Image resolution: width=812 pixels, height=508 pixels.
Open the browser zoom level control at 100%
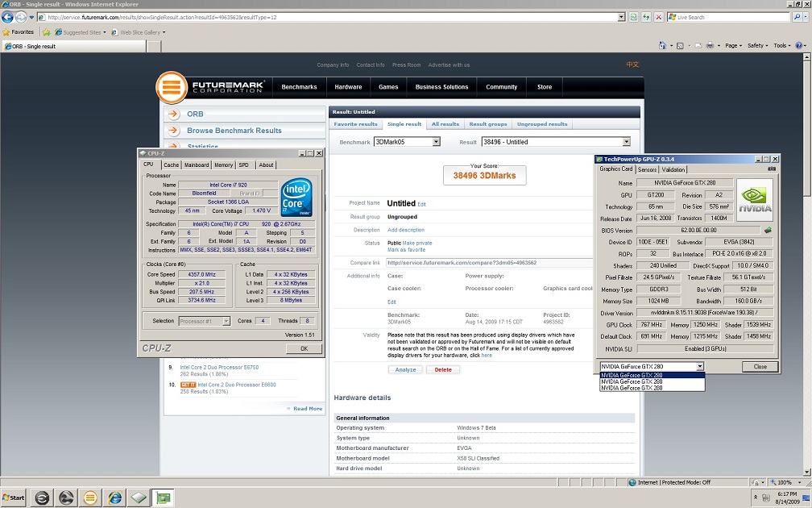tap(784, 482)
